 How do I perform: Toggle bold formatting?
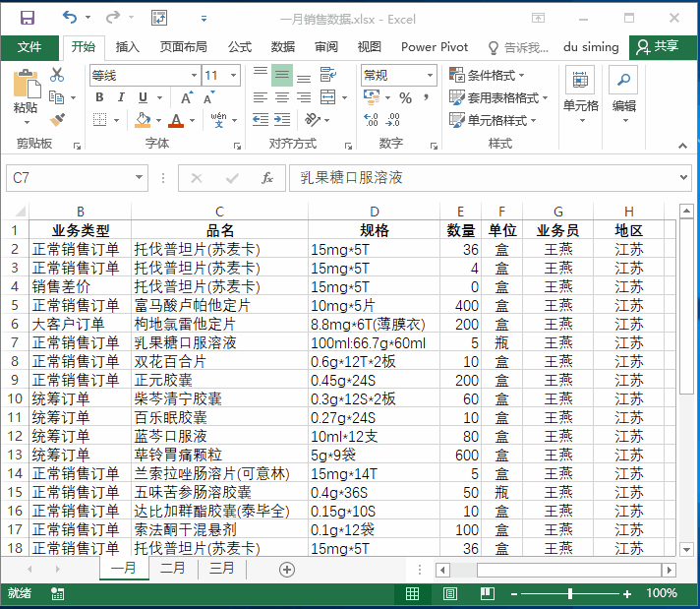pos(99,97)
